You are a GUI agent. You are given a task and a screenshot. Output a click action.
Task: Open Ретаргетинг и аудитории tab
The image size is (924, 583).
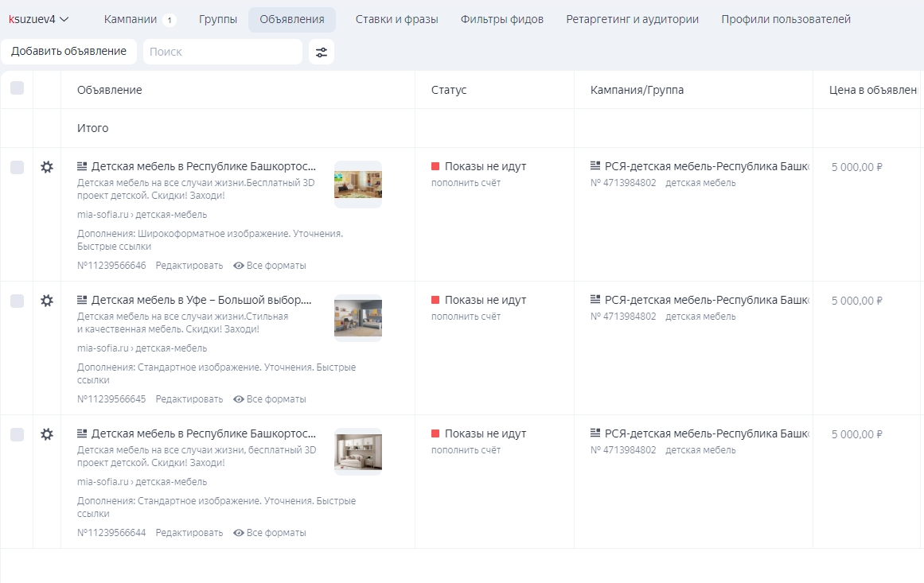632,19
